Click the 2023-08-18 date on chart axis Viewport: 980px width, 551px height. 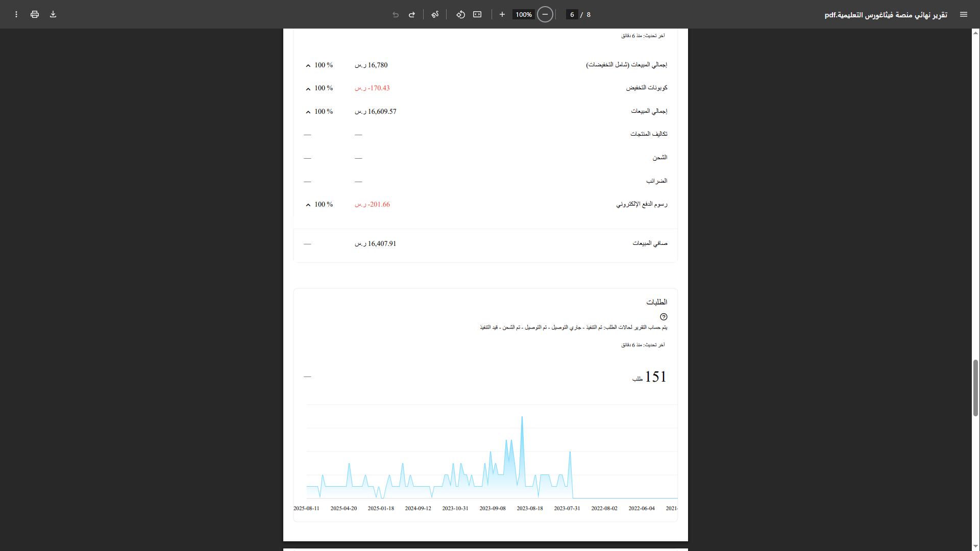(530, 508)
